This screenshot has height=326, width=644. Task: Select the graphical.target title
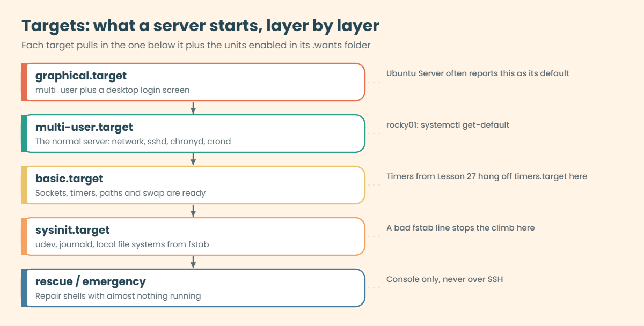(81, 76)
